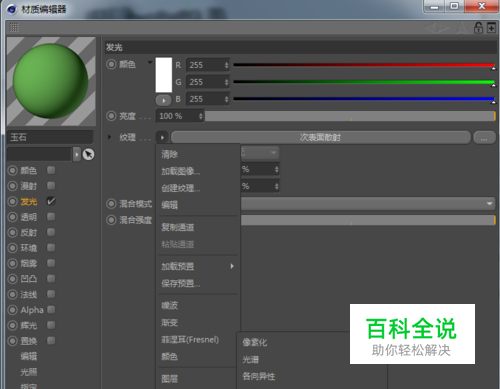
Task: Click the 亮度 percent stepper arrows
Action: tap(201, 116)
